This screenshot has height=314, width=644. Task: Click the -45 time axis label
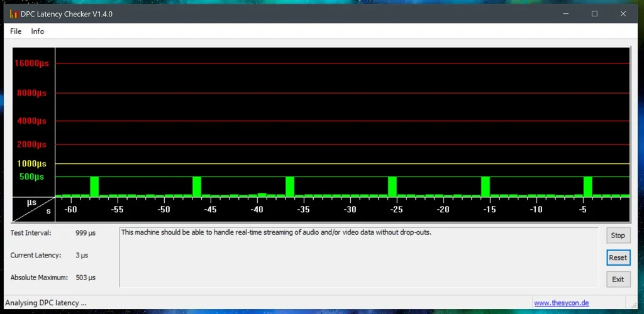pos(210,210)
